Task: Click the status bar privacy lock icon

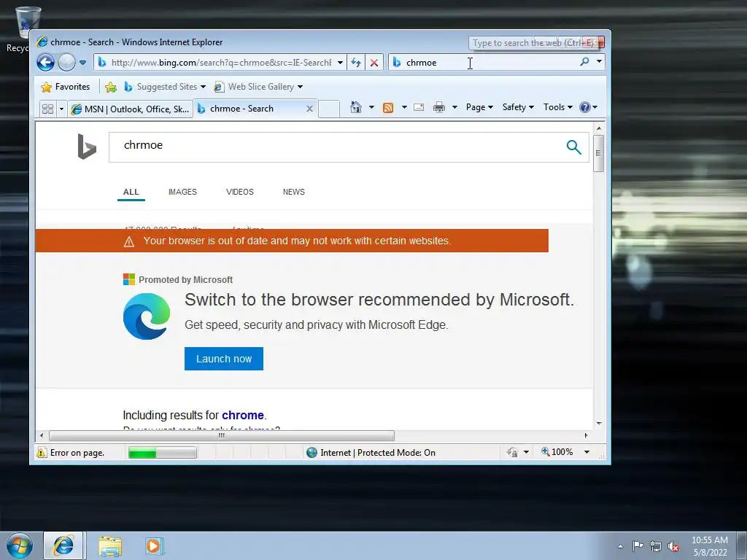Action: (x=512, y=452)
